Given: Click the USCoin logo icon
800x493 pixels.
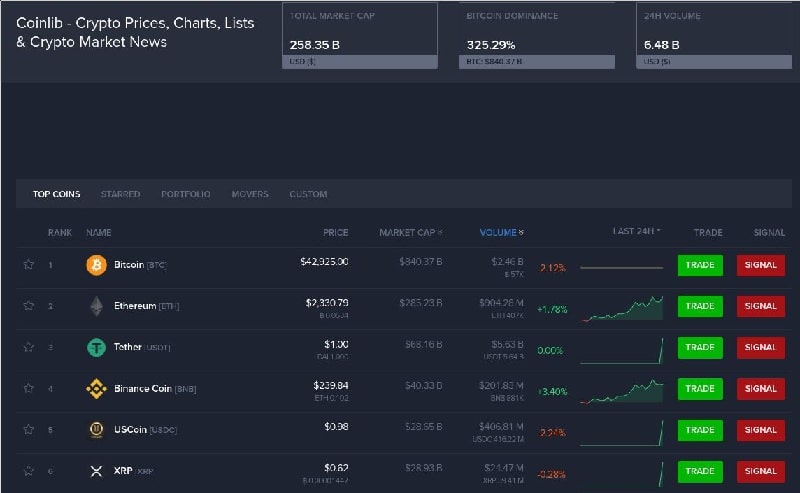Looking at the screenshot, I should pyautogui.click(x=96, y=430).
